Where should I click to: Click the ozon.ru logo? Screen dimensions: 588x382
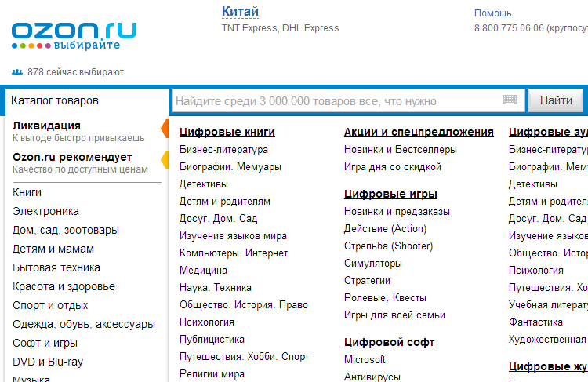coord(74,35)
